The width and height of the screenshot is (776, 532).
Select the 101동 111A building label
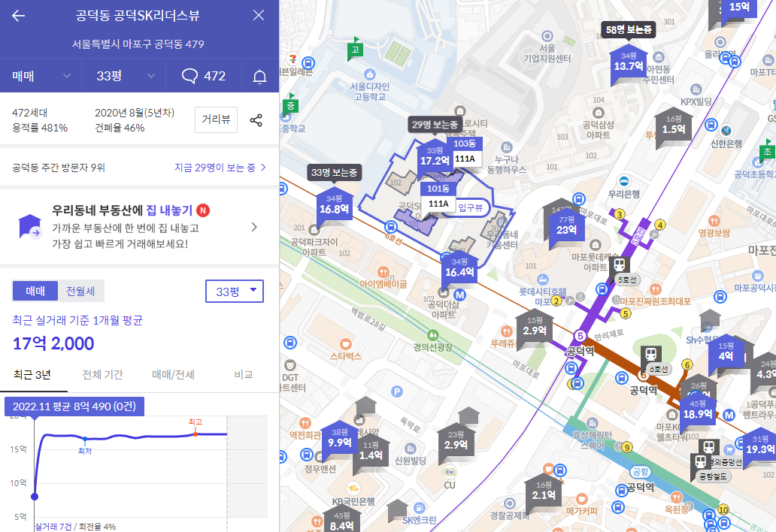(x=438, y=197)
